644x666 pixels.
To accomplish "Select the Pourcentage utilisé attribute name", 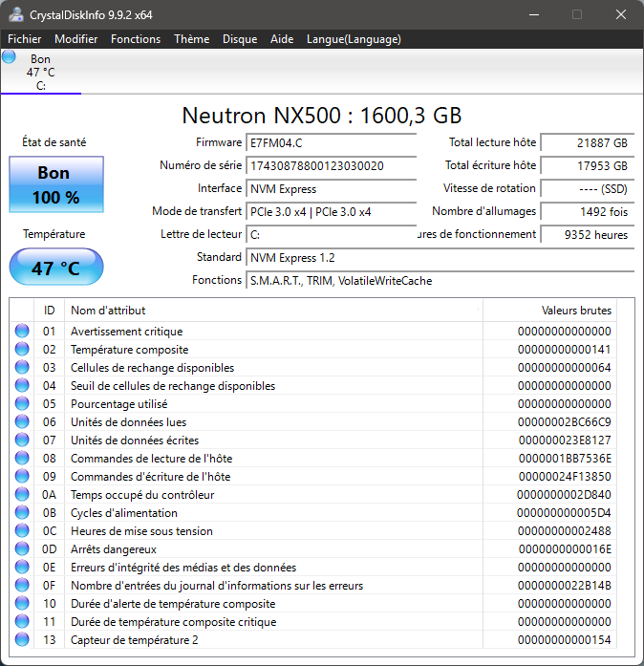I will tap(118, 404).
